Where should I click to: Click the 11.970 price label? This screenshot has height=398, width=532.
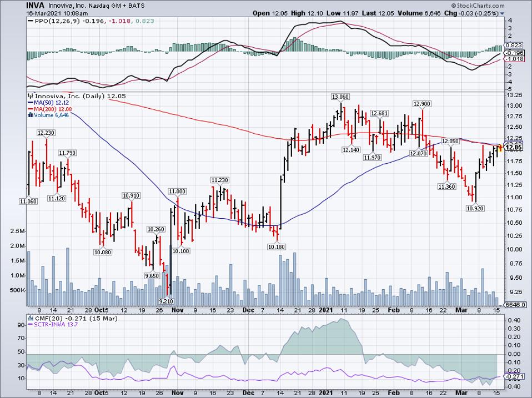pos(372,158)
